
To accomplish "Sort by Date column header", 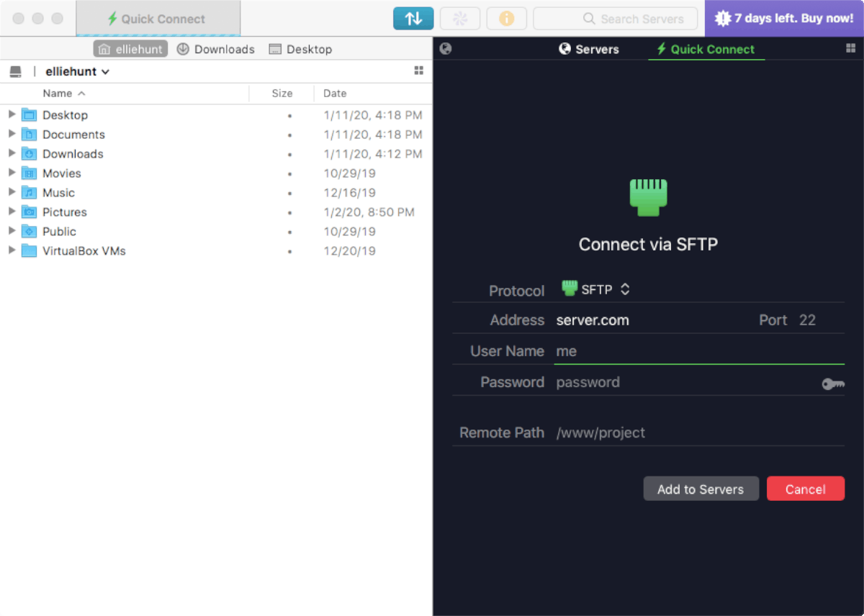I will pyautogui.click(x=335, y=94).
